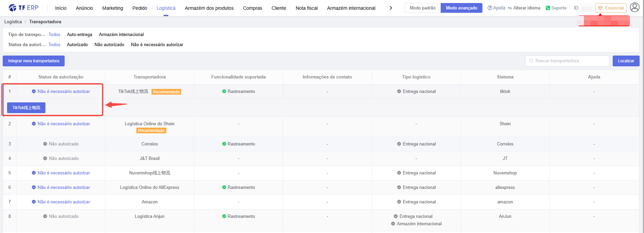Open the Marketing menu

(112, 8)
